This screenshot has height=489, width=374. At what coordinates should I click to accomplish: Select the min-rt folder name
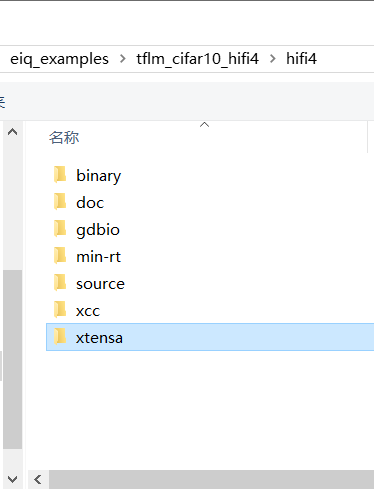point(98,257)
